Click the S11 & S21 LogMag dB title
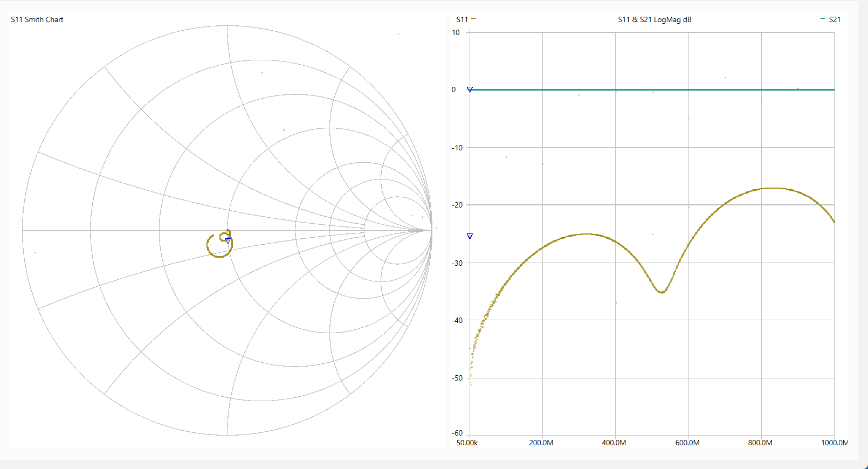 click(654, 19)
